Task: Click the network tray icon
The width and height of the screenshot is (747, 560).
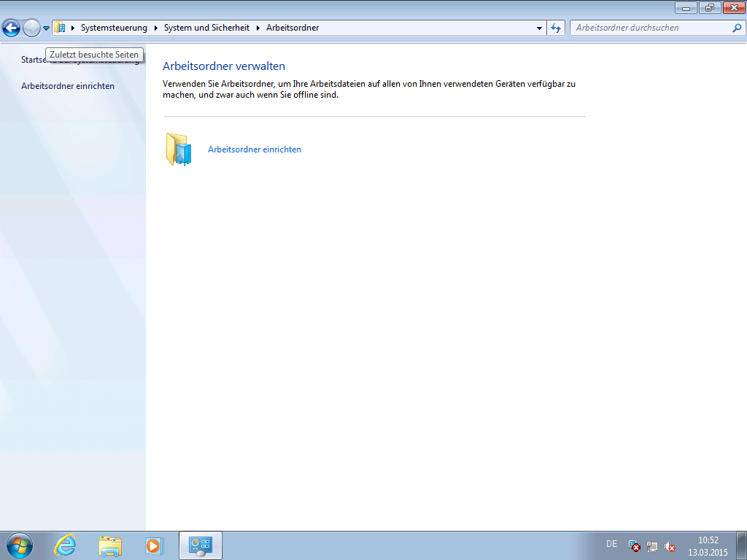Action: [651, 546]
